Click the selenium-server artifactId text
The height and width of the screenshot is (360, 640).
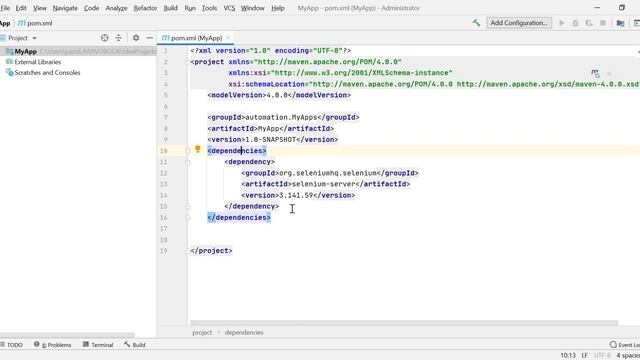tap(323, 184)
